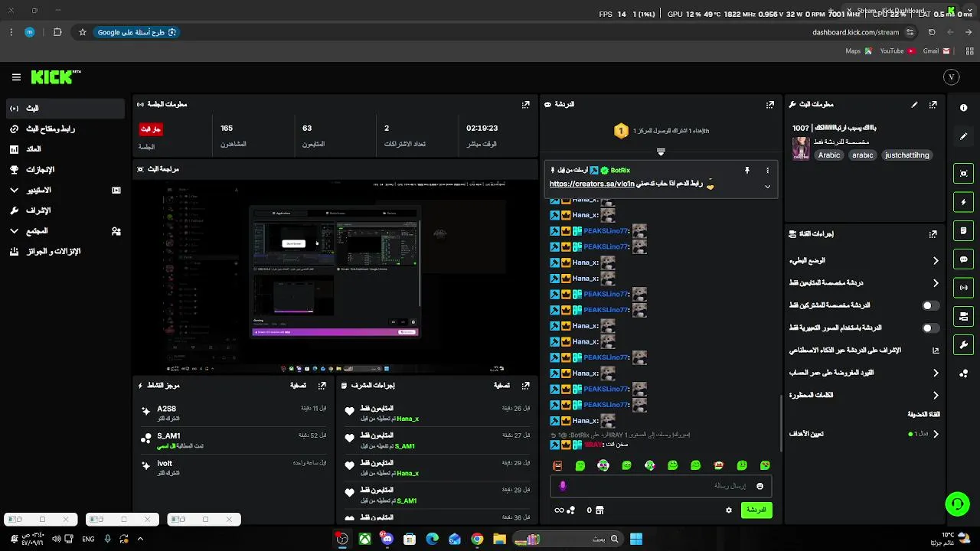
Task: Open Google Chrome from the taskbar
Action: tap(477, 539)
